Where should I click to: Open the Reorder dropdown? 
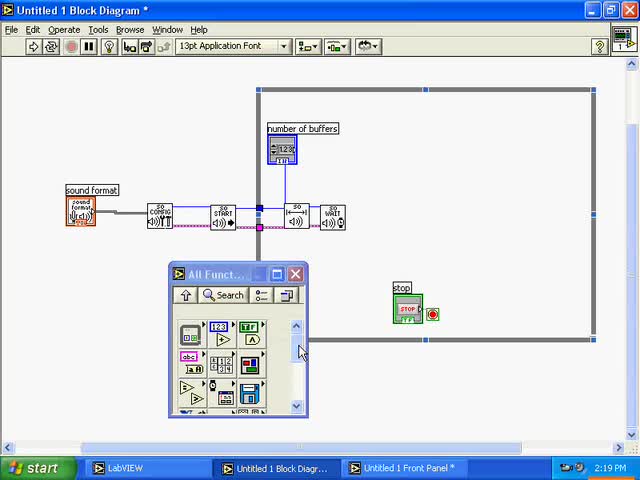368,47
